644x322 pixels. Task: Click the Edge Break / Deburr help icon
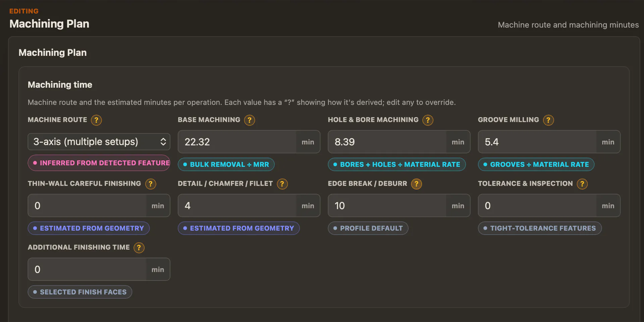pyautogui.click(x=417, y=184)
